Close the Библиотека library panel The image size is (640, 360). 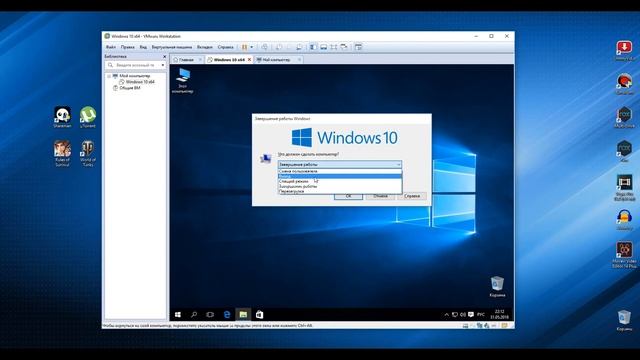(164, 57)
